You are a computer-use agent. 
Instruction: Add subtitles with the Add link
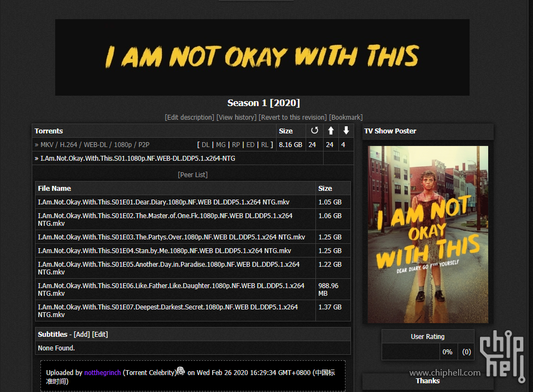(x=82, y=335)
